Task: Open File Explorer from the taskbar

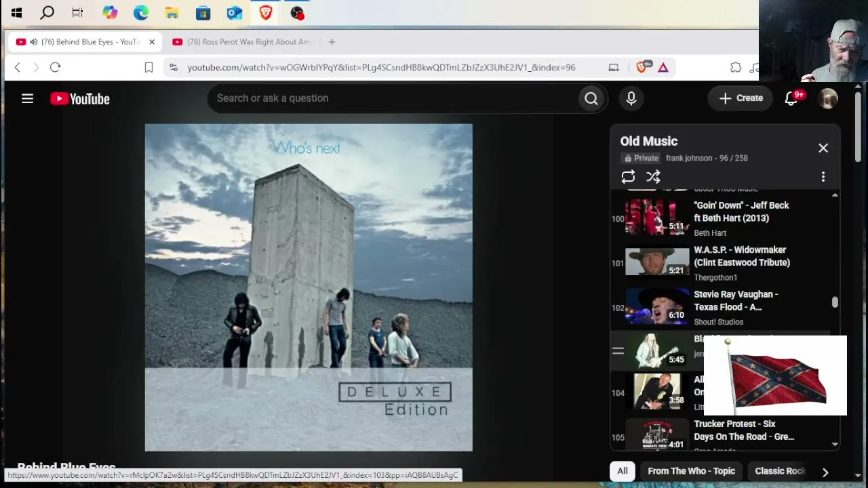Action: (x=172, y=12)
